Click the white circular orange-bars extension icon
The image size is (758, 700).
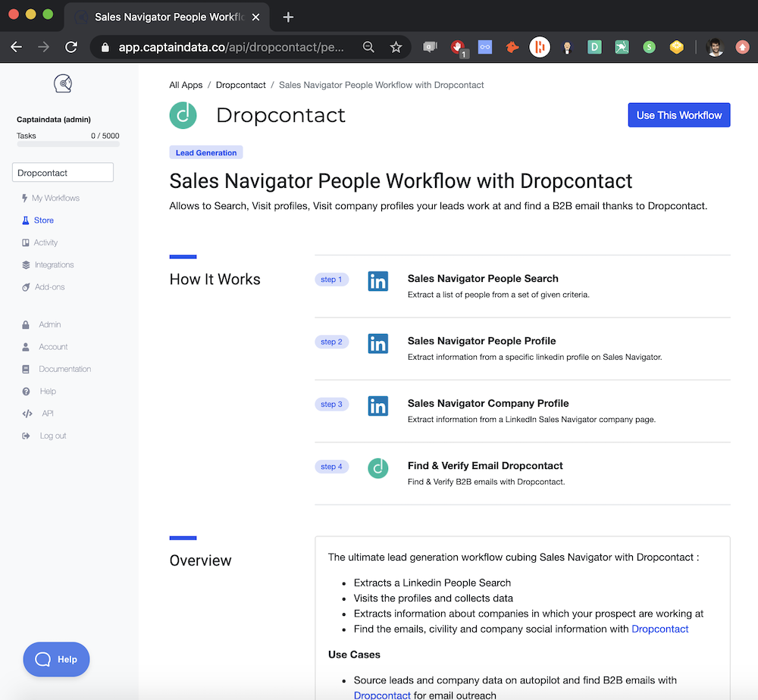coord(540,47)
